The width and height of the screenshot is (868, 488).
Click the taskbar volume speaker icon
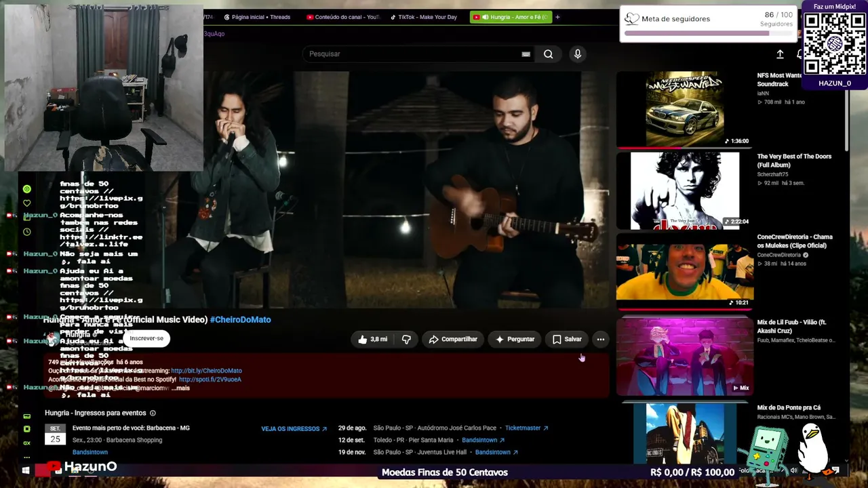point(794,470)
